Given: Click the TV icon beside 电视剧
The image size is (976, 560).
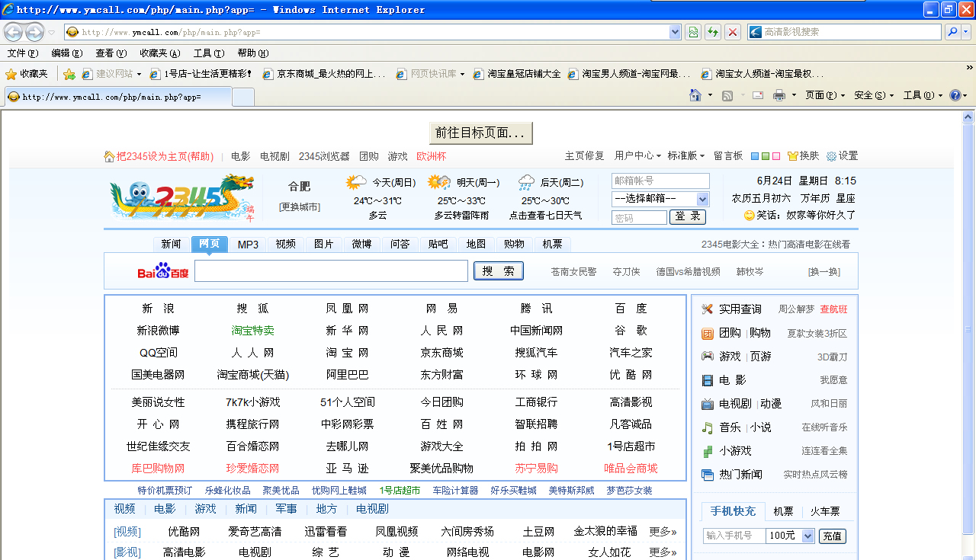Looking at the screenshot, I should click(708, 404).
